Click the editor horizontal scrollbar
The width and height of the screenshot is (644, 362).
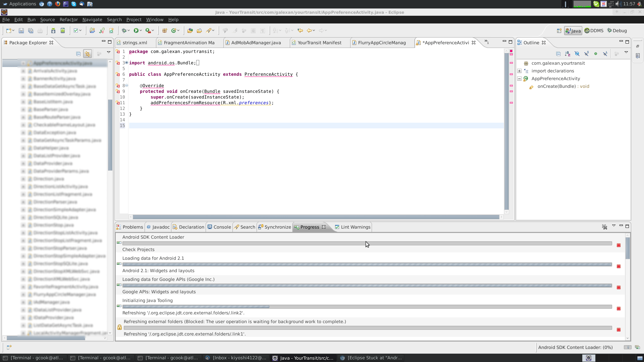[x=316, y=217]
